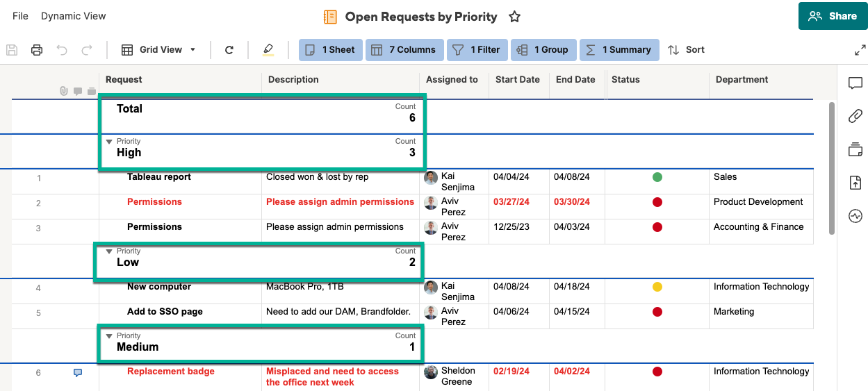Click the Add to SSO page cell
This screenshot has width=868, height=391.
[181, 317]
